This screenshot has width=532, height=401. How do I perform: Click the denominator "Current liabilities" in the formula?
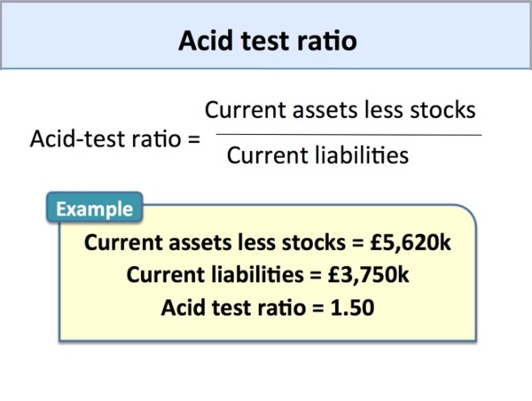[317, 156]
